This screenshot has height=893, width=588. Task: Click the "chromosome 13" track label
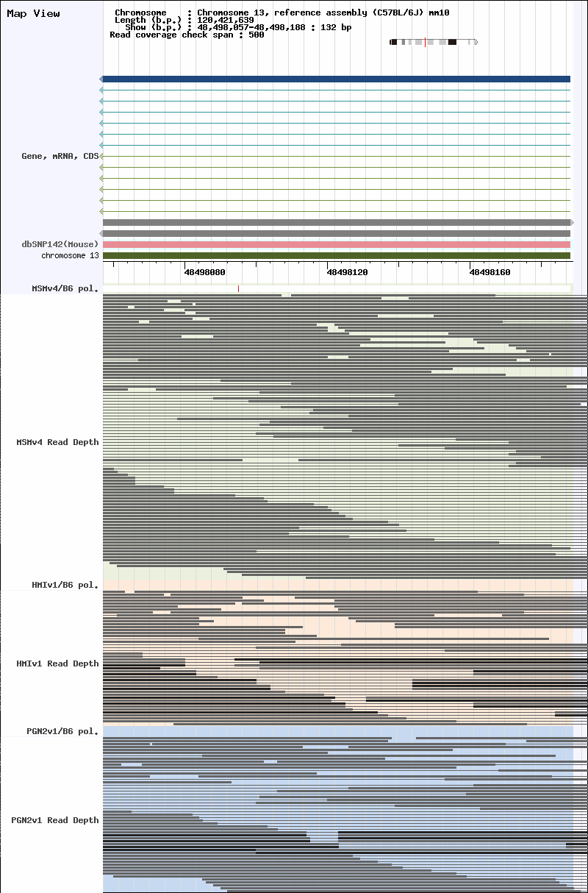point(70,256)
